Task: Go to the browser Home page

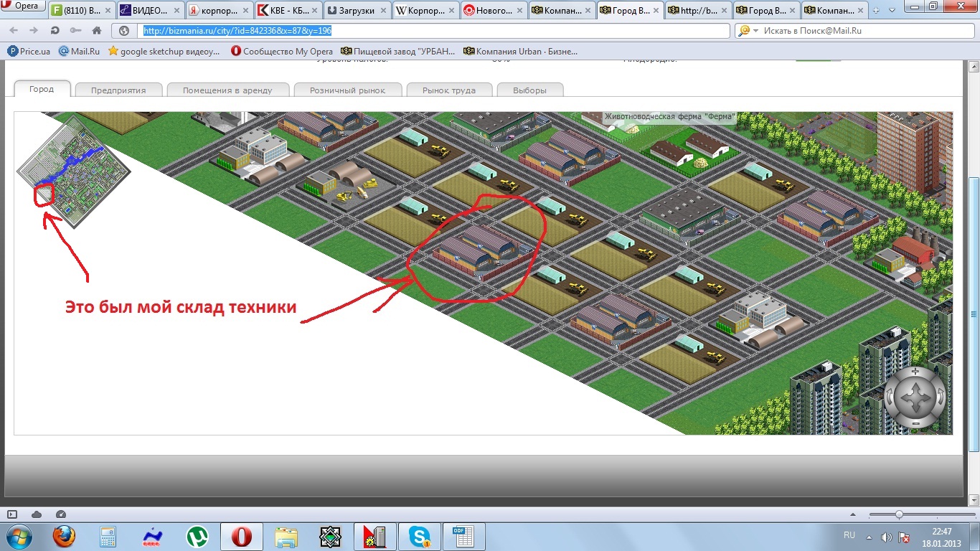Action: (96, 31)
